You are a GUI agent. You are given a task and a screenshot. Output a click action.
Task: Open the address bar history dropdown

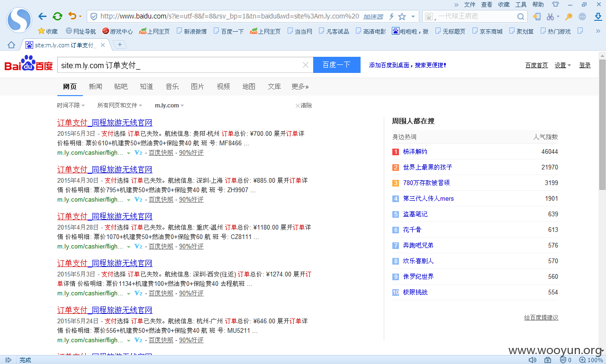pyautogui.click(x=413, y=17)
